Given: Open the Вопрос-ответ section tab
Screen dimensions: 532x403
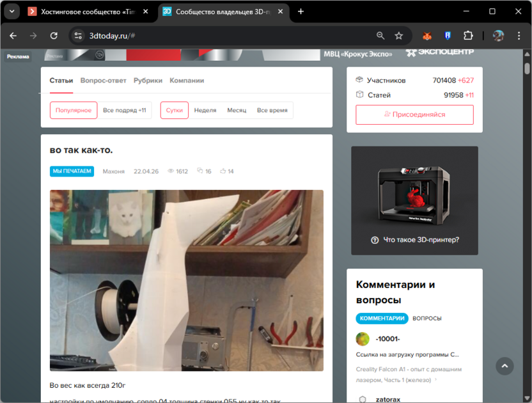Looking at the screenshot, I should click(103, 81).
